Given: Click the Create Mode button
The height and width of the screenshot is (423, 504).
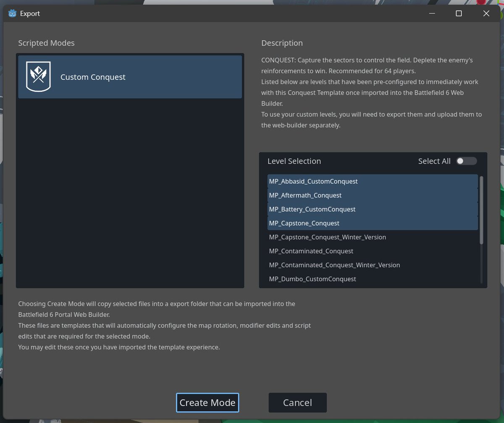Looking at the screenshot, I should coord(207,402).
